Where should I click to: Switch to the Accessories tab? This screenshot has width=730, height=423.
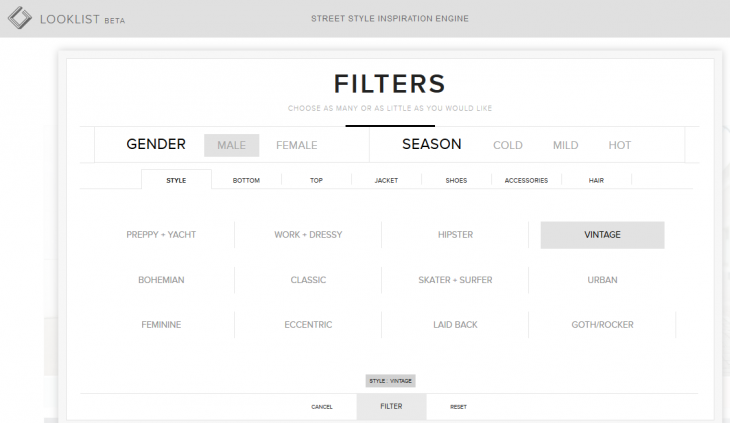pos(526,180)
